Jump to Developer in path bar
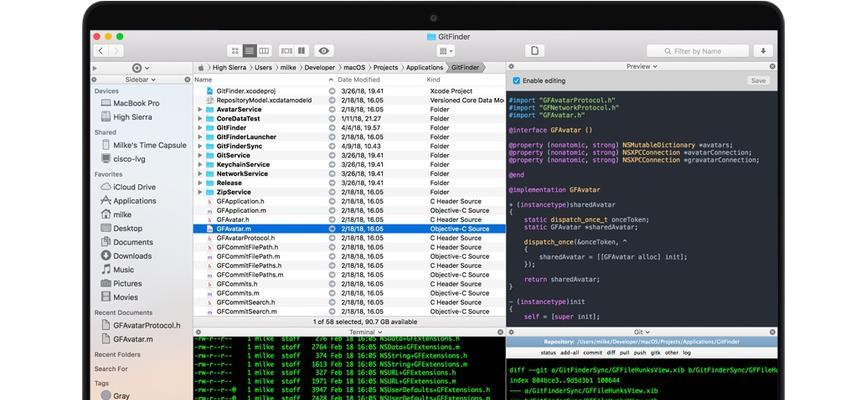The height and width of the screenshot is (400, 866). 320,67
